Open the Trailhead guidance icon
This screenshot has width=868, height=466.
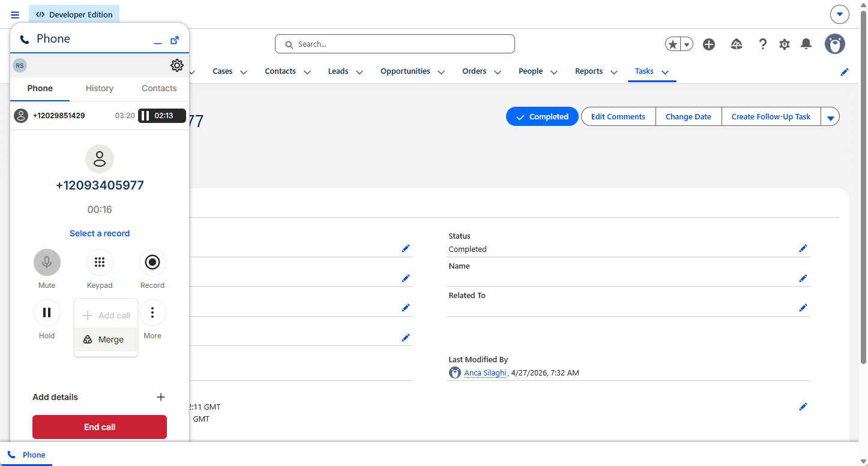point(737,44)
